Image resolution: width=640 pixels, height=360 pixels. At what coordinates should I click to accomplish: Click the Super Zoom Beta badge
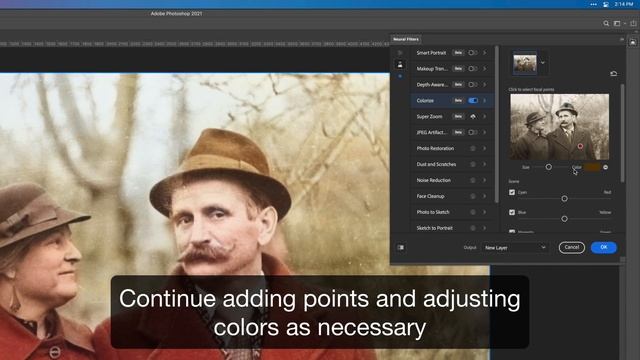pos(458,117)
